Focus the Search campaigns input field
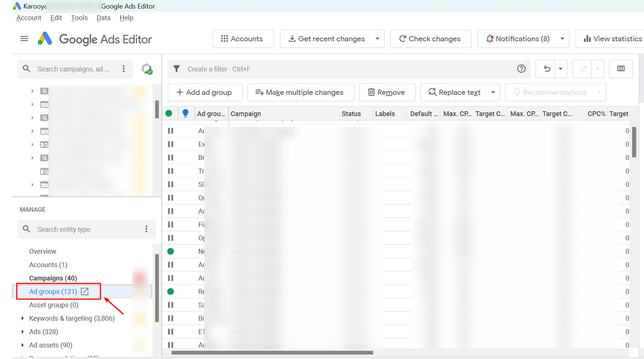Image resolution: width=644 pixels, height=359 pixels. pos(73,69)
